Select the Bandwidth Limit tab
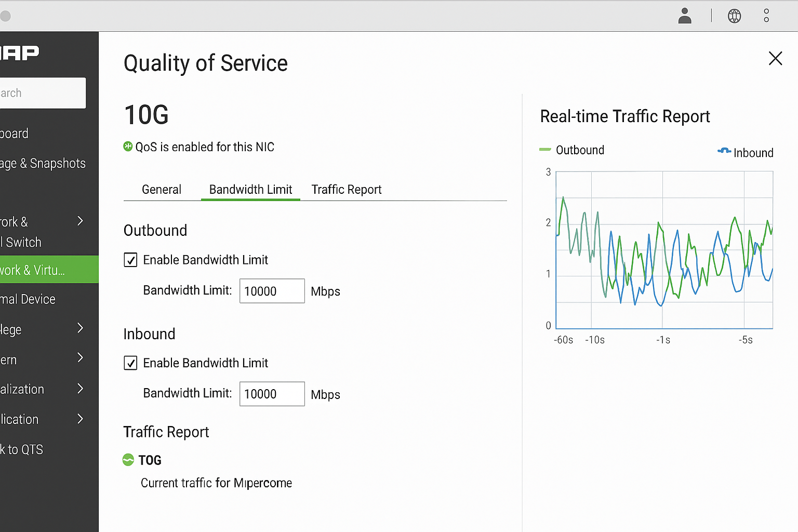This screenshot has height=532, width=798. pos(250,190)
